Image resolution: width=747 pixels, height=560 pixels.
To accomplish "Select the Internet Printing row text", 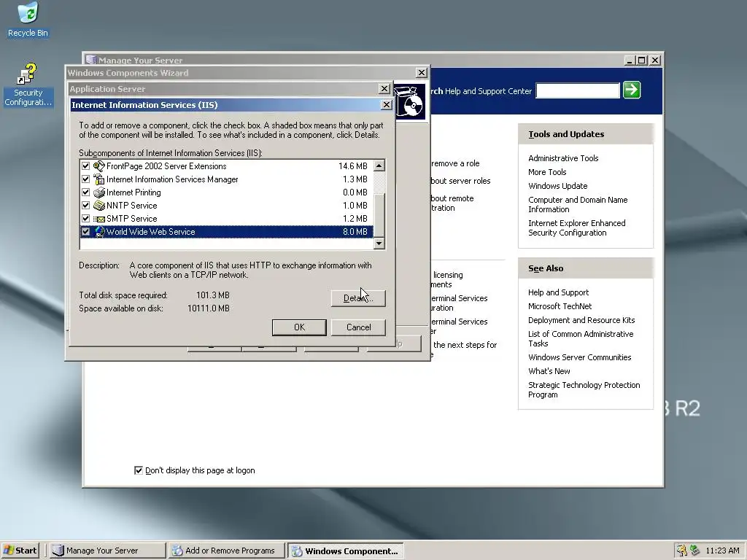I will (x=133, y=192).
